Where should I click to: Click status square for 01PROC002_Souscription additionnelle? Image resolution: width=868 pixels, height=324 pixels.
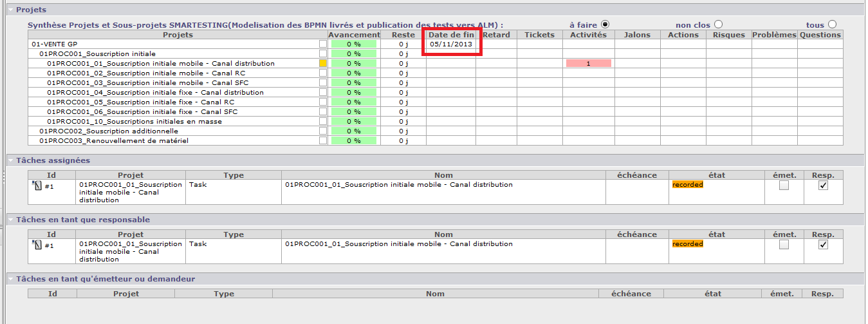(x=323, y=131)
